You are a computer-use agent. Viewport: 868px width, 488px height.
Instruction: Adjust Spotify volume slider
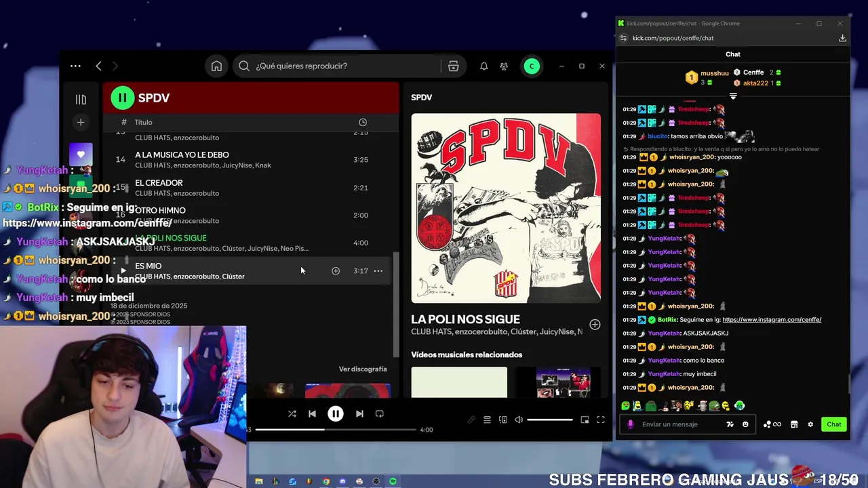pyautogui.click(x=550, y=420)
